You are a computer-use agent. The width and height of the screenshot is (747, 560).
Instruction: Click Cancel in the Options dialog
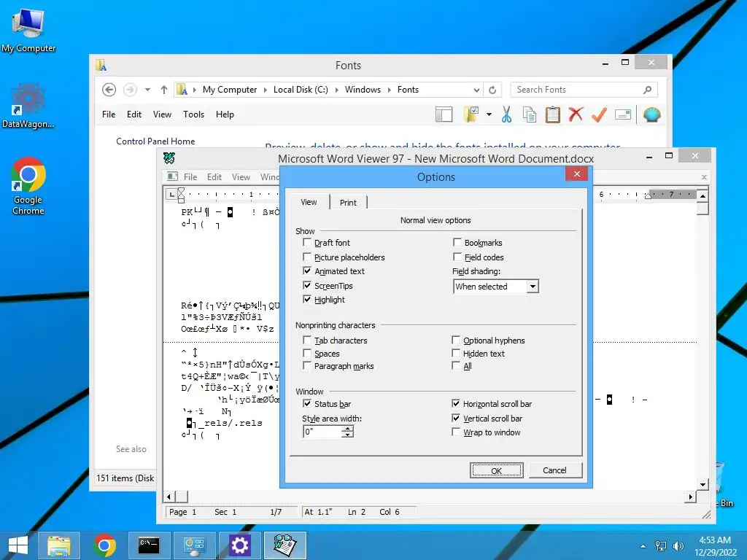554,470
